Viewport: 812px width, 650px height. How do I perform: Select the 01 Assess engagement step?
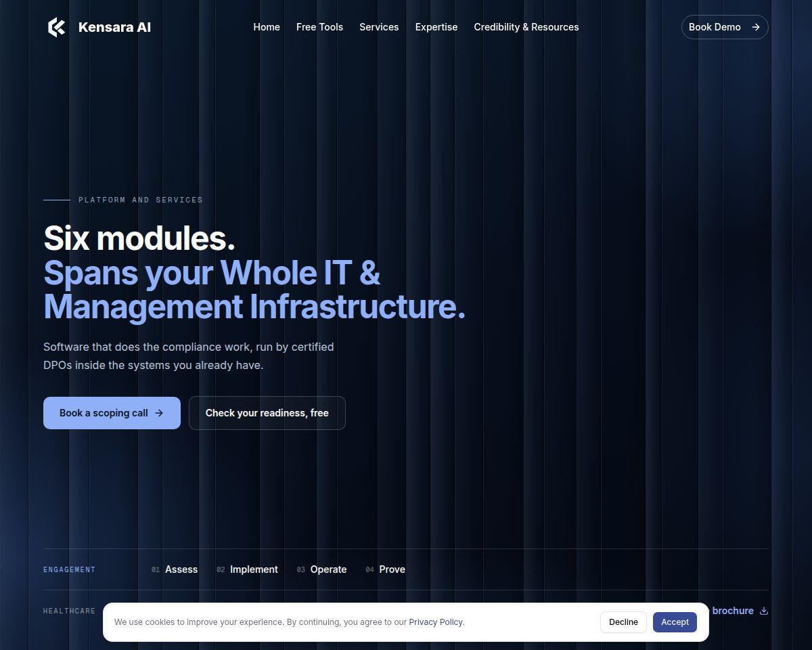tap(175, 569)
